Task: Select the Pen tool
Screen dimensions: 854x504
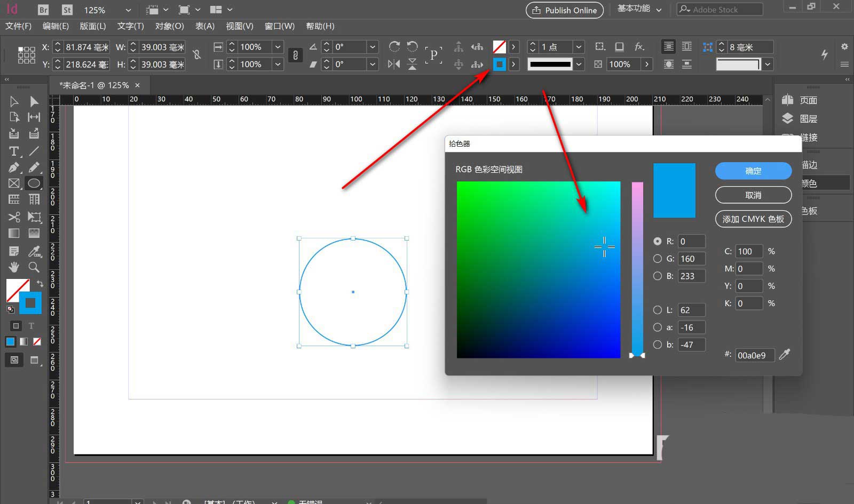Action: tap(14, 167)
